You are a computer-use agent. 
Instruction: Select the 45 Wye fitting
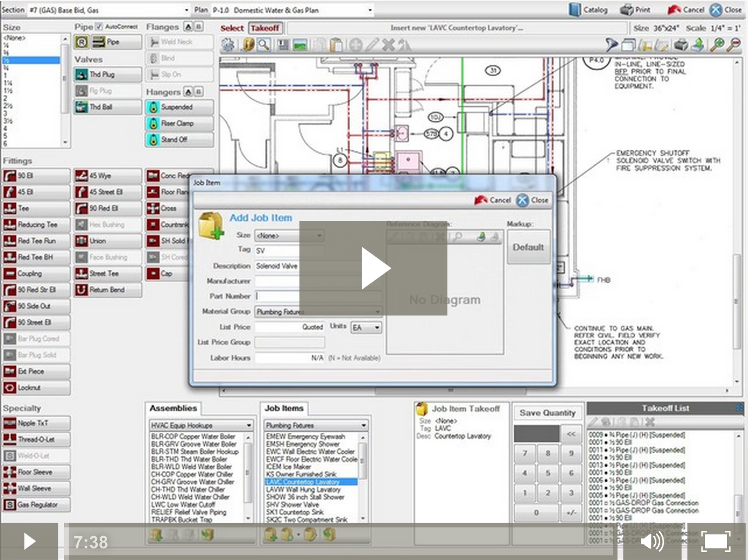pos(108,176)
